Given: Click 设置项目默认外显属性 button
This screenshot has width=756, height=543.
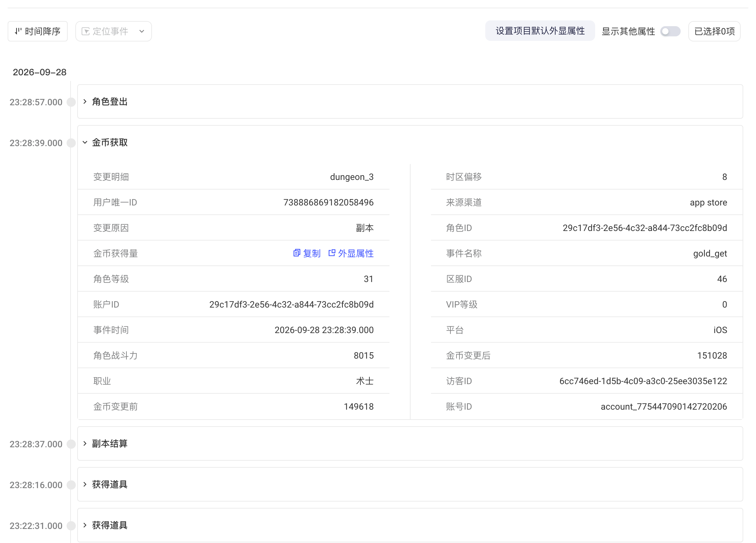Looking at the screenshot, I should pyautogui.click(x=540, y=31).
